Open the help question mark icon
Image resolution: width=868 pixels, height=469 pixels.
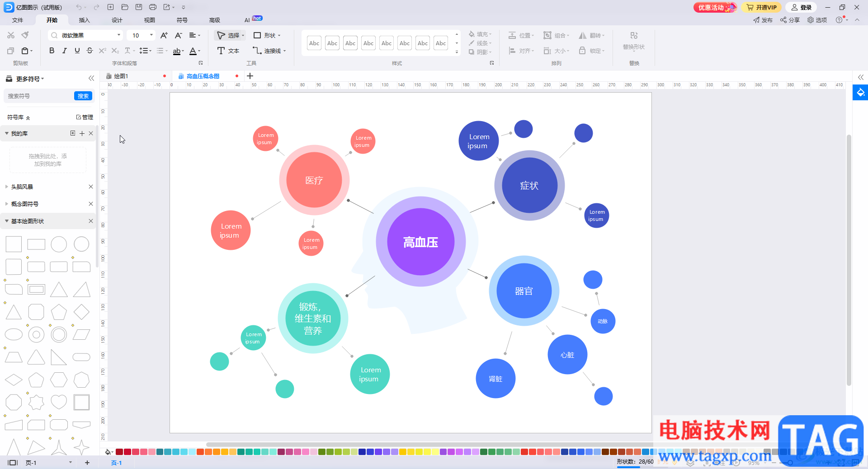pos(839,20)
